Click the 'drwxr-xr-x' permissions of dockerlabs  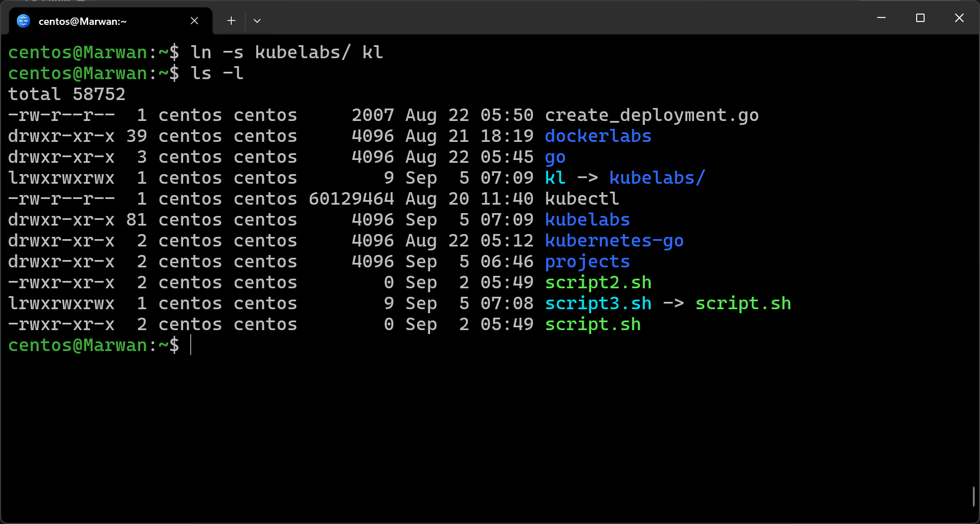62,136
